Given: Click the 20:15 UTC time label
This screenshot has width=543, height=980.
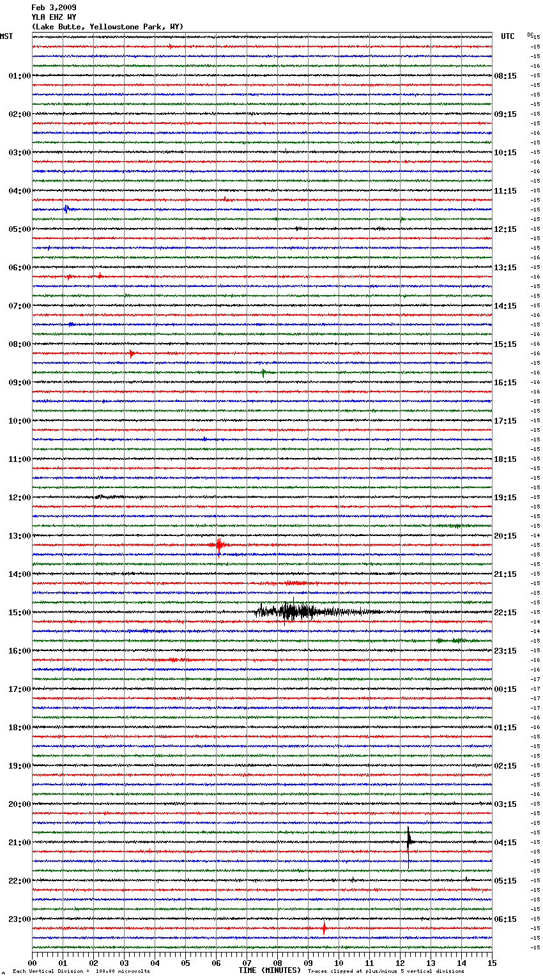Looking at the screenshot, I should pyautogui.click(x=505, y=536).
